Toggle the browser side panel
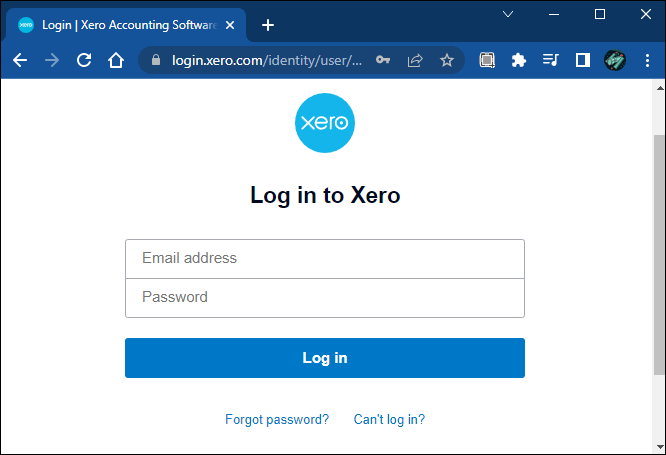Image resolution: width=666 pixels, height=455 pixels. click(582, 60)
